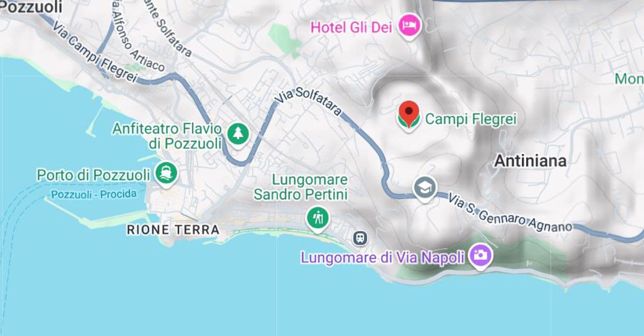Click the Porto di Pozzuoli text label
This screenshot has height=336, width=644.
(x=93, y=175)
